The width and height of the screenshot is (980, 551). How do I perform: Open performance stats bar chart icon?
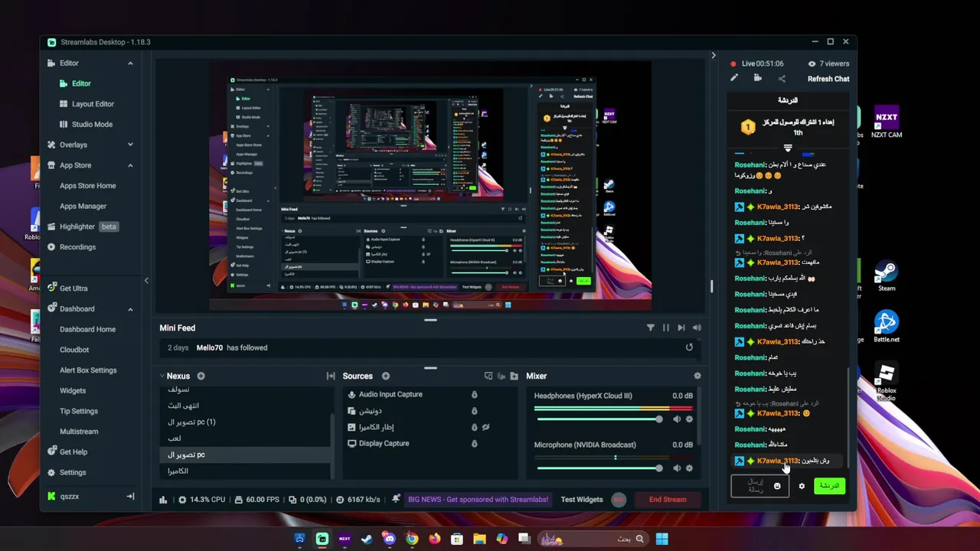163,500
